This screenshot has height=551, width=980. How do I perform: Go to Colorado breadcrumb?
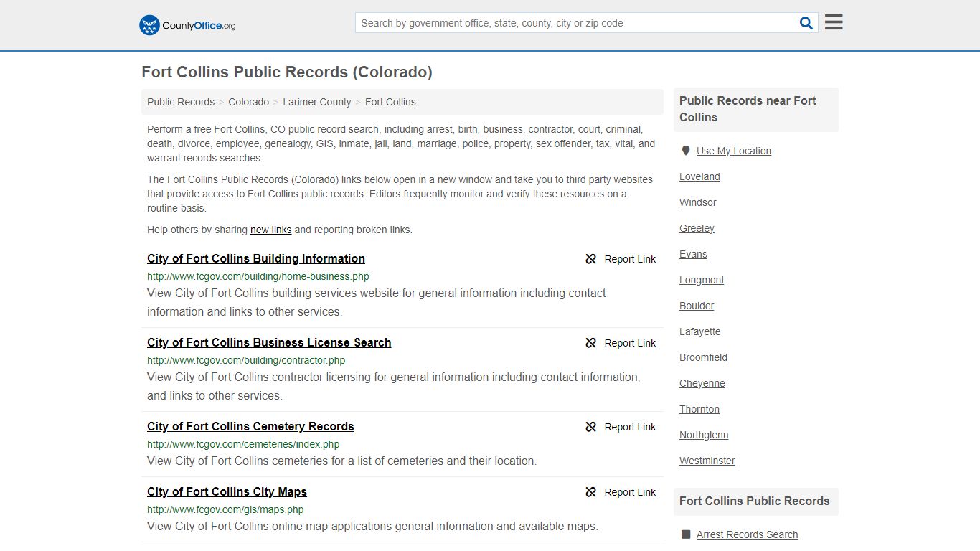coord(249,102)
